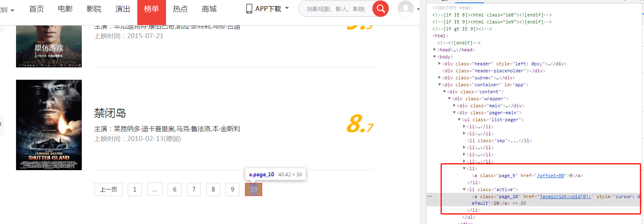The width and height of the screenshot is (644, 224).
Task: Click the 上映时间:2015-07-21 text
Action: [129, 36]
